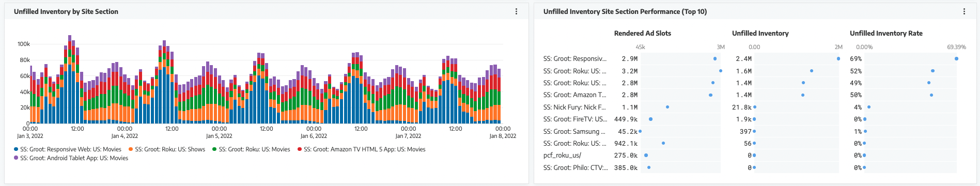The height and width of the screenshot is (186, 980).
Task: Select the SS: Groot: Philo: CTV row label
Action: (x=575, y=167)
